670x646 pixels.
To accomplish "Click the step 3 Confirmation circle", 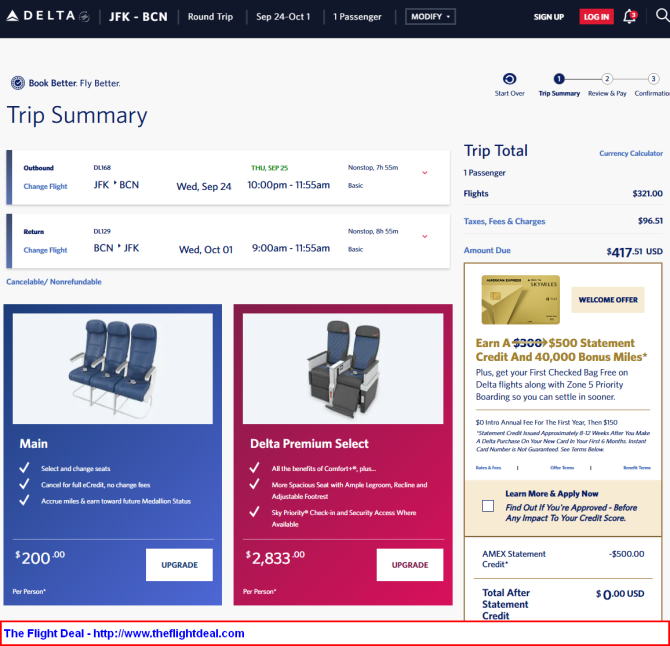I will pyautogui.click(x=653, y=79).
